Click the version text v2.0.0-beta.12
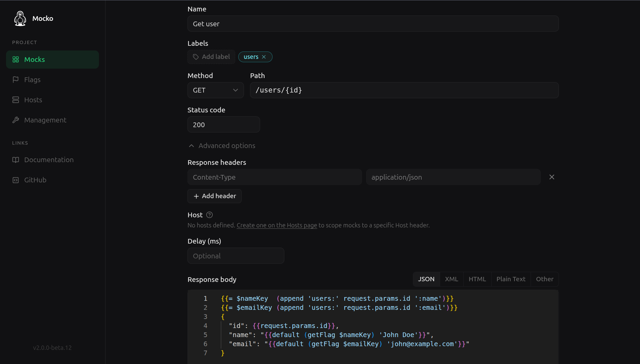This screenshot has width=640, height=364. click(x=52, y=348)
